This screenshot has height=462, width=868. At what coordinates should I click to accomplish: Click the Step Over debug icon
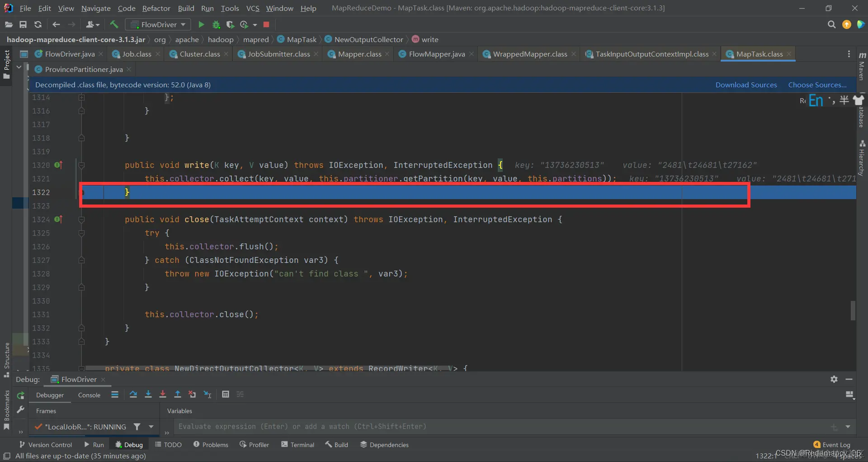coord(133,395)
